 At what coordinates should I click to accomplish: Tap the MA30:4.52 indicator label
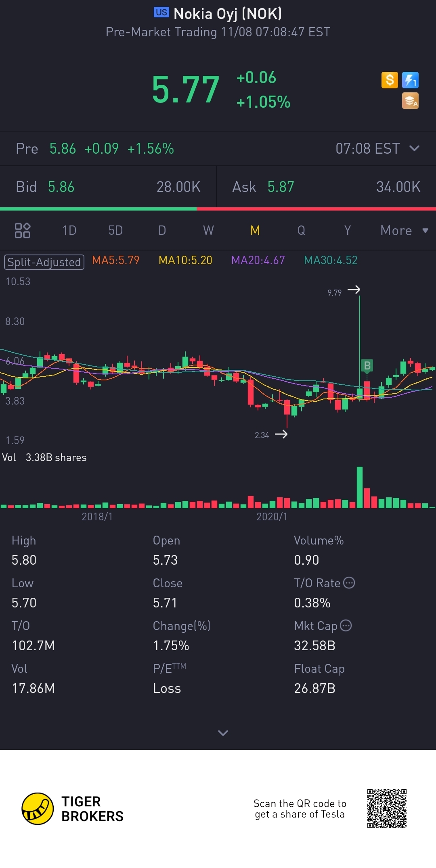click(x=331, y=260)
